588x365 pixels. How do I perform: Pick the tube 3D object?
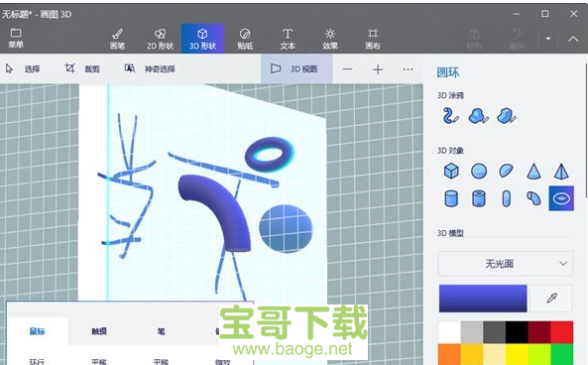coord(479,198)
